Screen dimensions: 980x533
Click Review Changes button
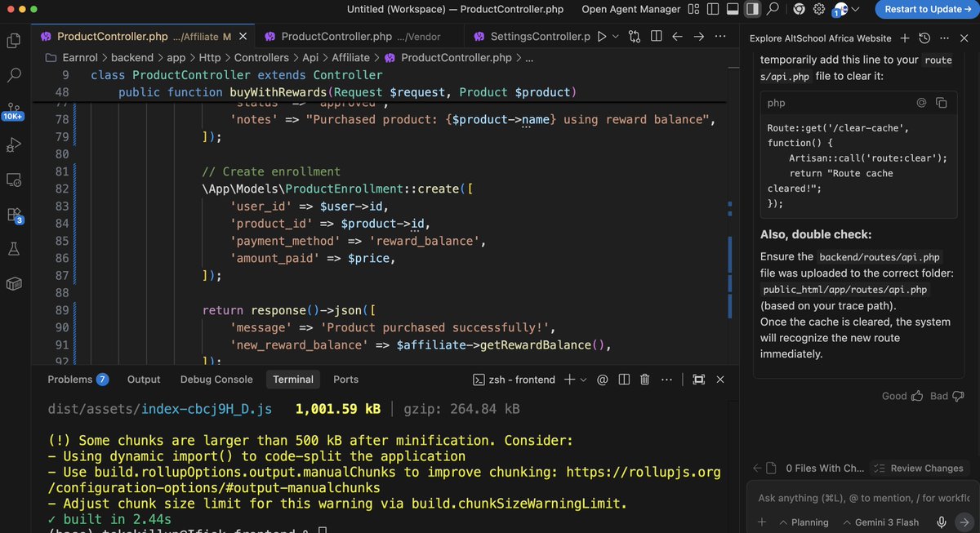click(x=919, y=469)
